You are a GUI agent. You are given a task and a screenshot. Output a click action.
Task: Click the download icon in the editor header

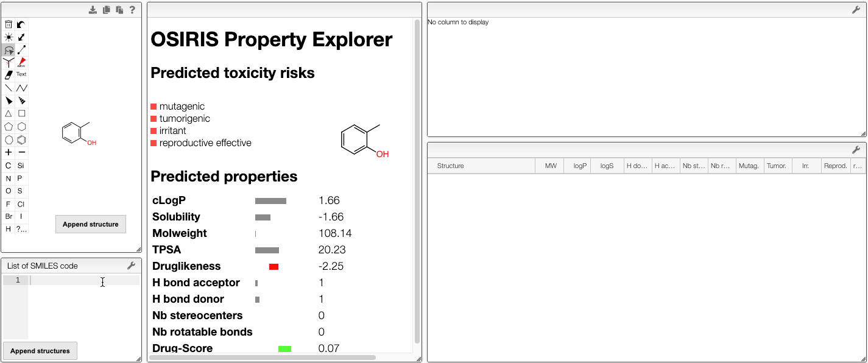click(x=93, y=10)
